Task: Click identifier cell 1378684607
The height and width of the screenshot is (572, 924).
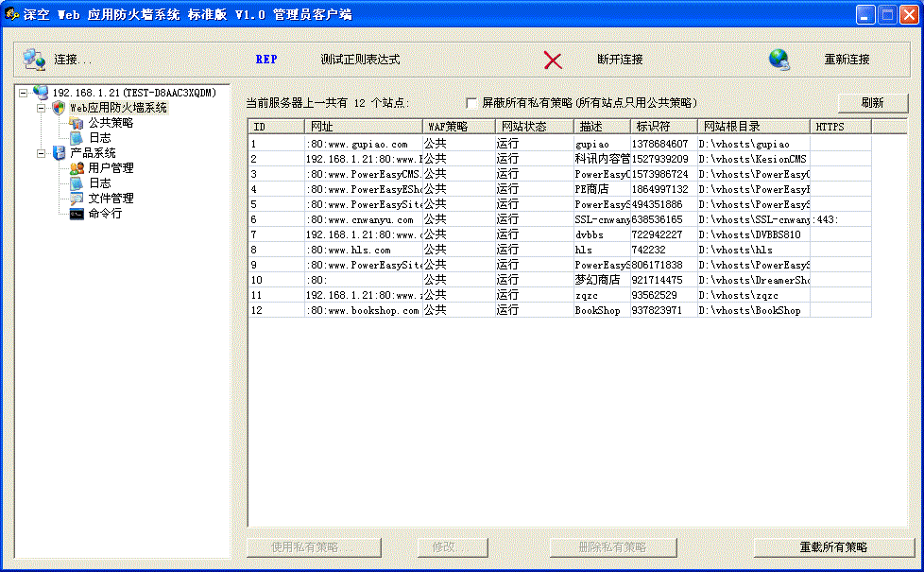Action: coord(664,144)
